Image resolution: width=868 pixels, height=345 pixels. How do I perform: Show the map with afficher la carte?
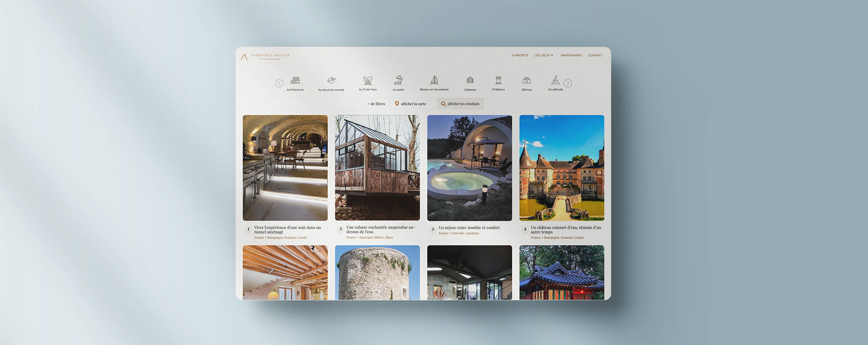pyautogui.click(x=411, y=104)
